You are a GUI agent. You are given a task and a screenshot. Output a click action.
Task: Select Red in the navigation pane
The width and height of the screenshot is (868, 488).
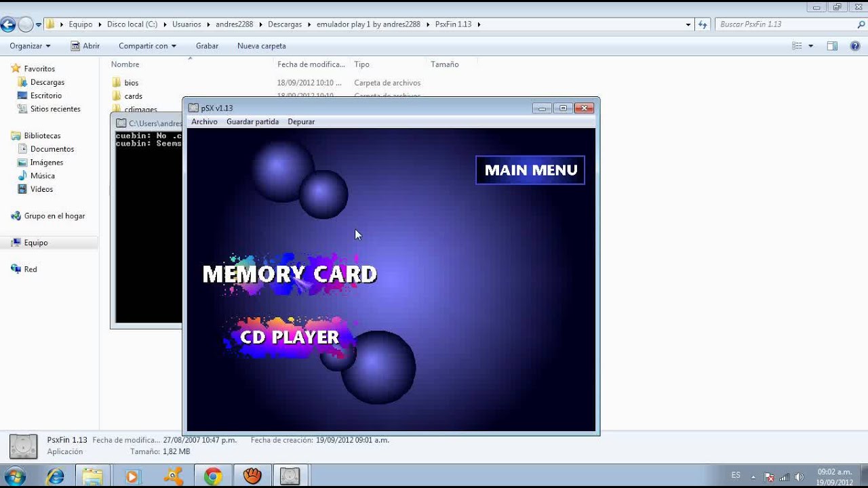tap(31, 269)
